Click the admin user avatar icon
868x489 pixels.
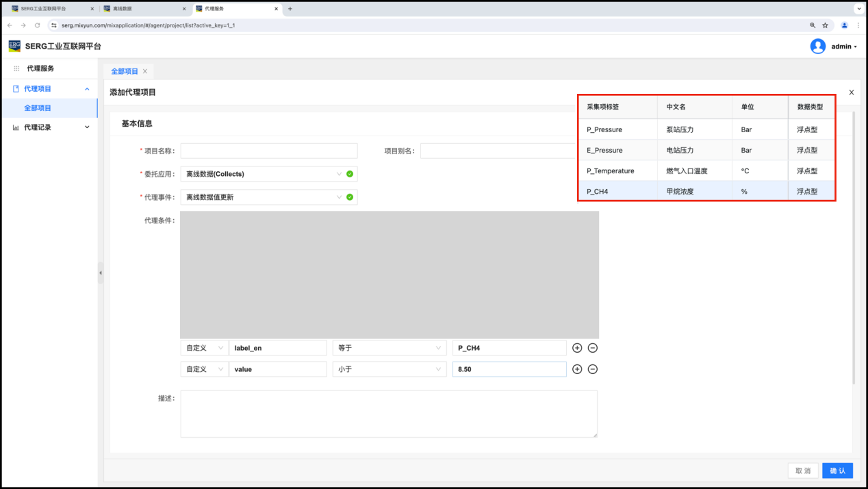pos(817,47)
